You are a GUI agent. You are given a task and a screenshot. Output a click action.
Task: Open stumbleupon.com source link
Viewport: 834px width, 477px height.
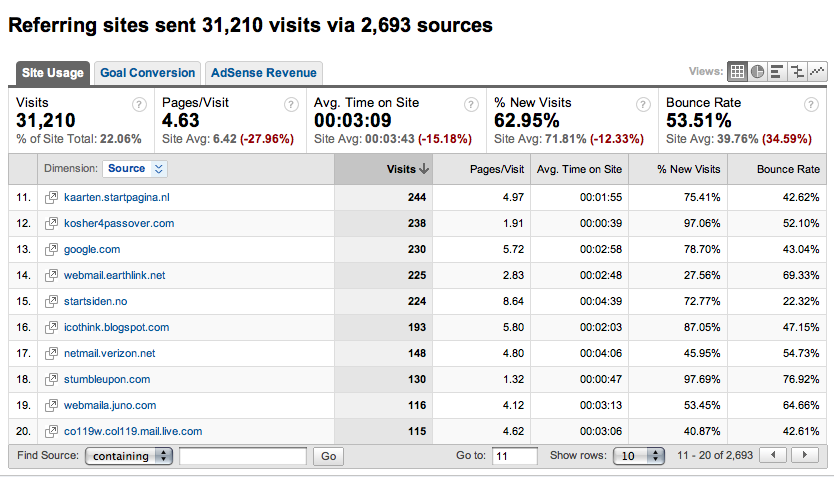[x=107, y=380]
